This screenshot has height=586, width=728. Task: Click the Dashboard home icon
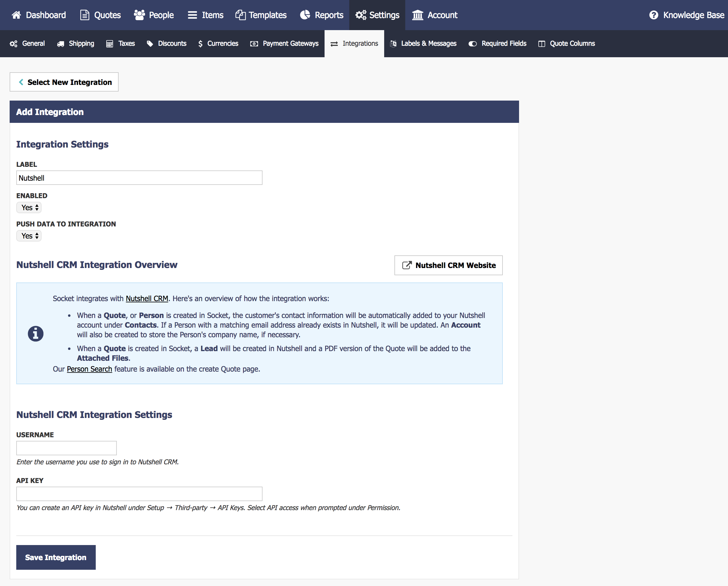(x=16, y=15)
